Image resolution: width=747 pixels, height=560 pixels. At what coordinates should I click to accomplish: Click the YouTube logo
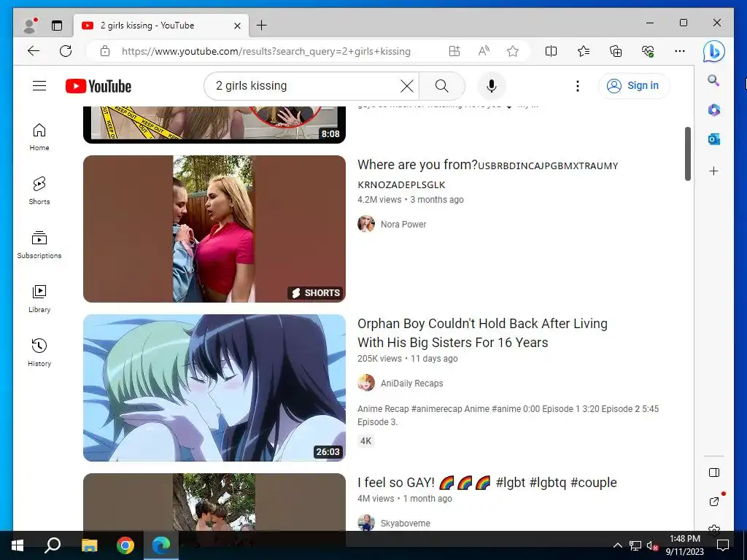[x=98, y=86]
